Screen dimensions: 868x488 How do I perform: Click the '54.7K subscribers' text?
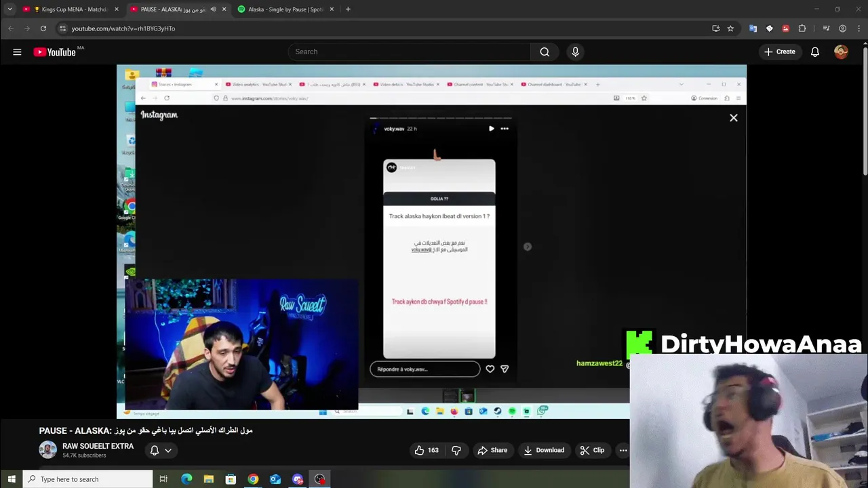(84, 455)
